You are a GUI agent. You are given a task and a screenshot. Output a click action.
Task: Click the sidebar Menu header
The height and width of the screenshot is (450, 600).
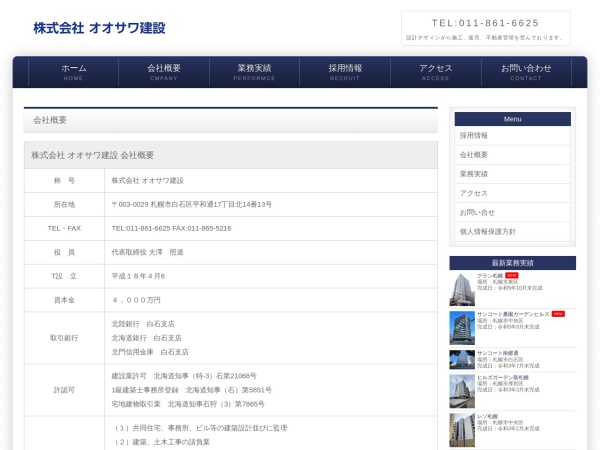point(512,119)
